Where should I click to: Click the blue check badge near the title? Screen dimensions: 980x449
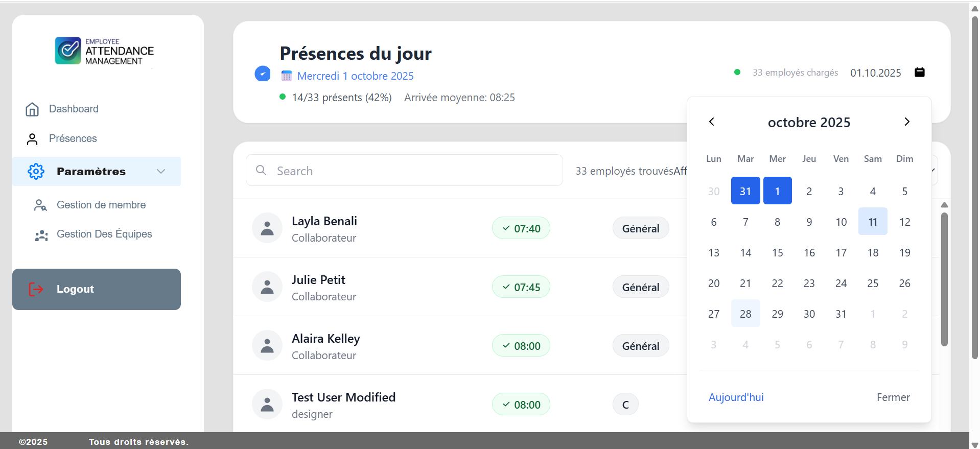tap(263, 74)
